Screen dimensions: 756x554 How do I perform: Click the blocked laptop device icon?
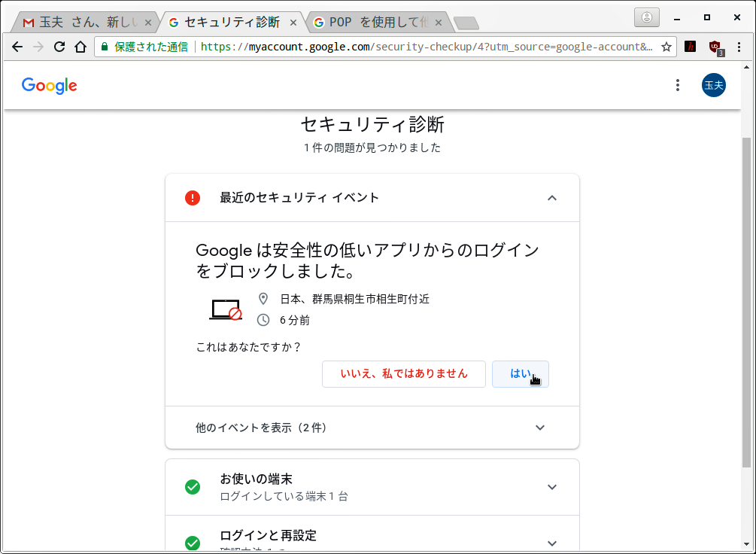tap(225, 310)
